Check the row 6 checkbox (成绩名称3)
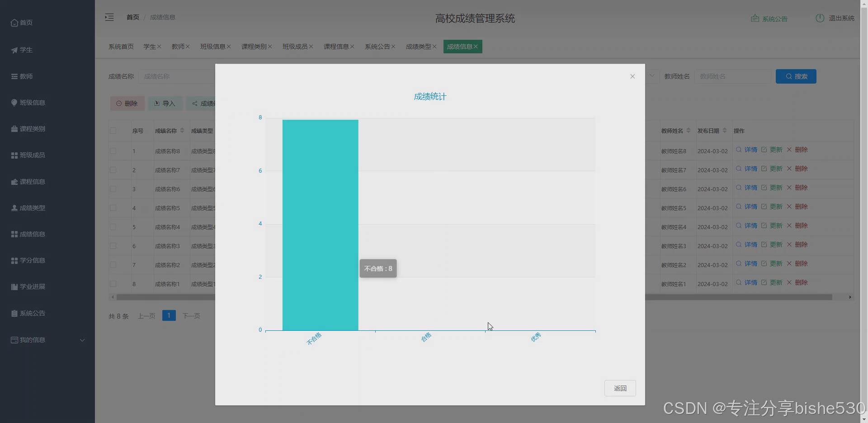The image size is (868, 423). click(x=113, y=246)
